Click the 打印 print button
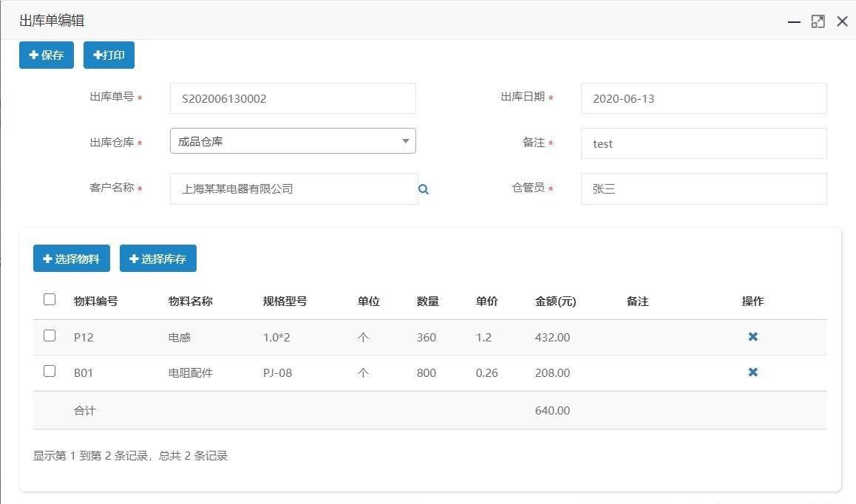Image resolution: width=856 pixels, height=504 pixels. tap(109, 55)
